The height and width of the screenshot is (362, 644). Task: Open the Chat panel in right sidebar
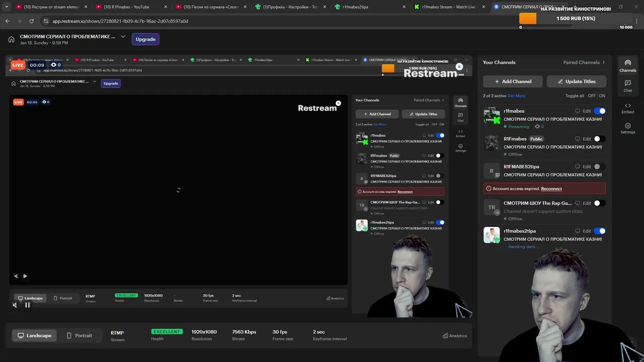628,85
